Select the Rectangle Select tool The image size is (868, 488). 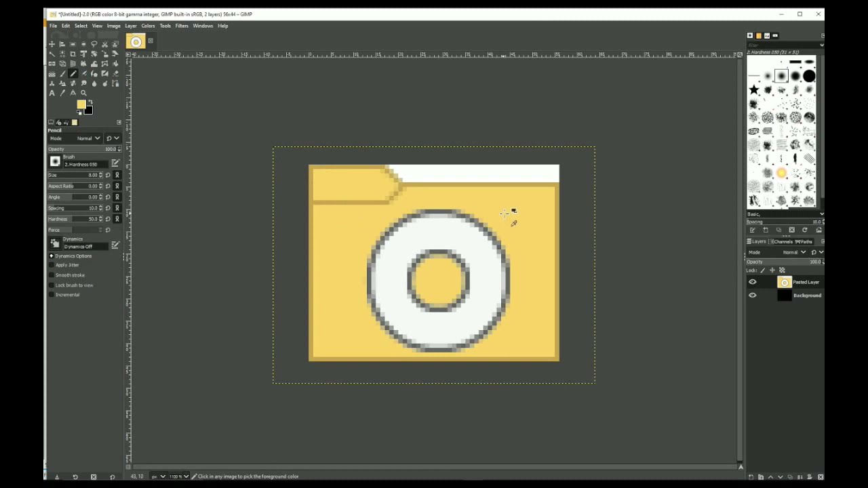73,44
